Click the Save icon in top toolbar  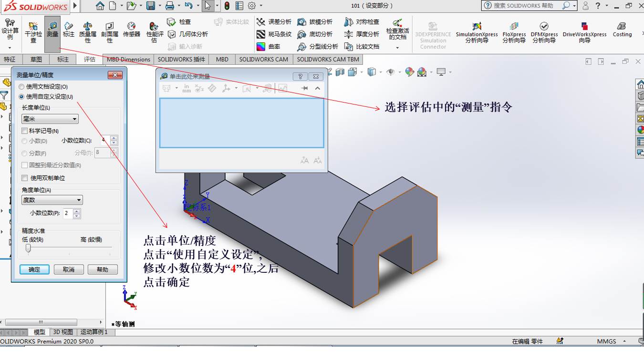coord(150,6)
